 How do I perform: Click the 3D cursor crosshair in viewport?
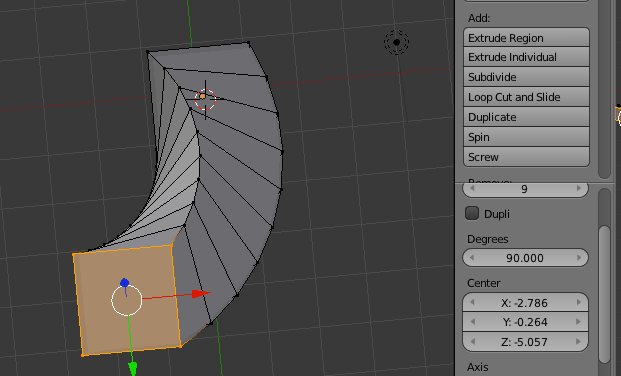tap(205, 99)
